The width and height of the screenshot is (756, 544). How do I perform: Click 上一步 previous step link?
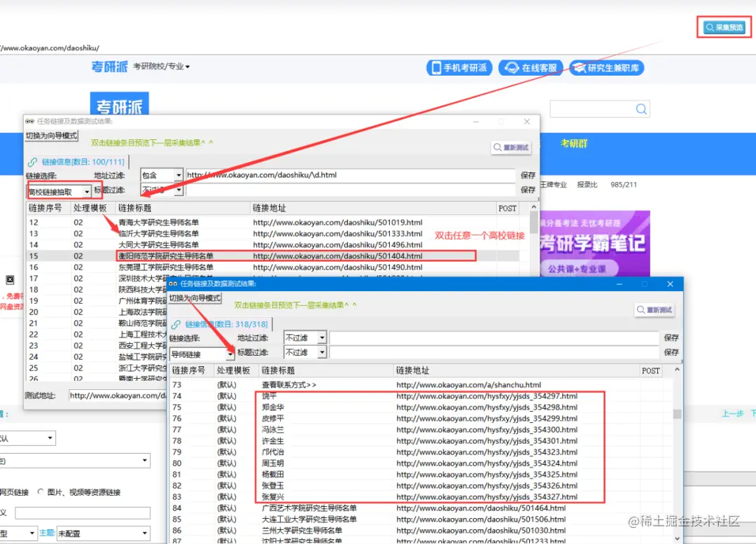[x=732, y=414]
